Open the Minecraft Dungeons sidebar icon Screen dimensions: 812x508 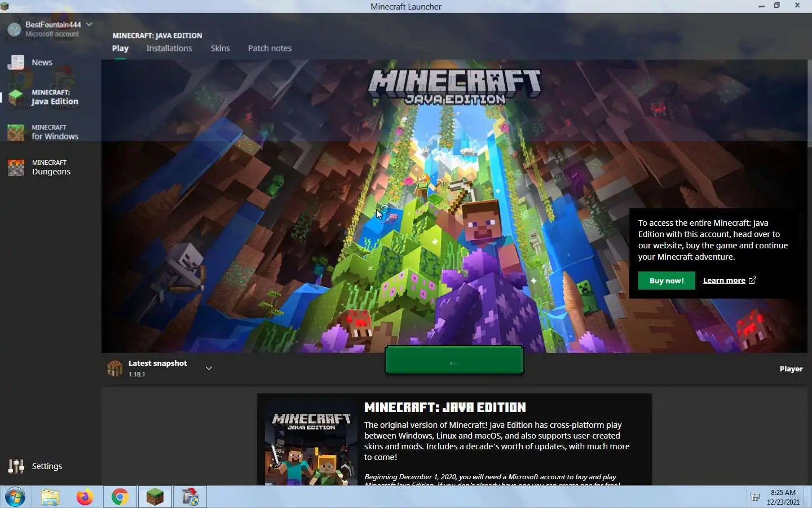point(16,167)
